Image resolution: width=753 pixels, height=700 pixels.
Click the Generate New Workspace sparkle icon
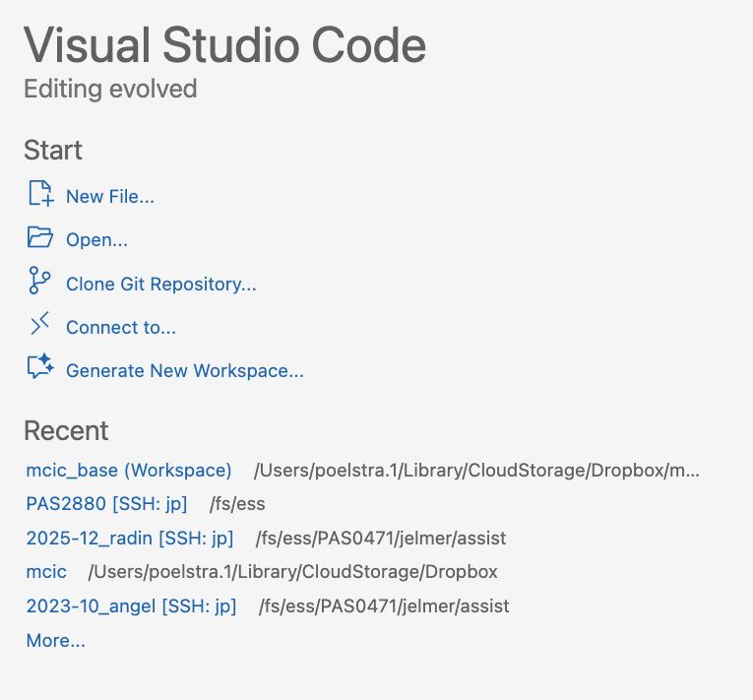(40, 366)
